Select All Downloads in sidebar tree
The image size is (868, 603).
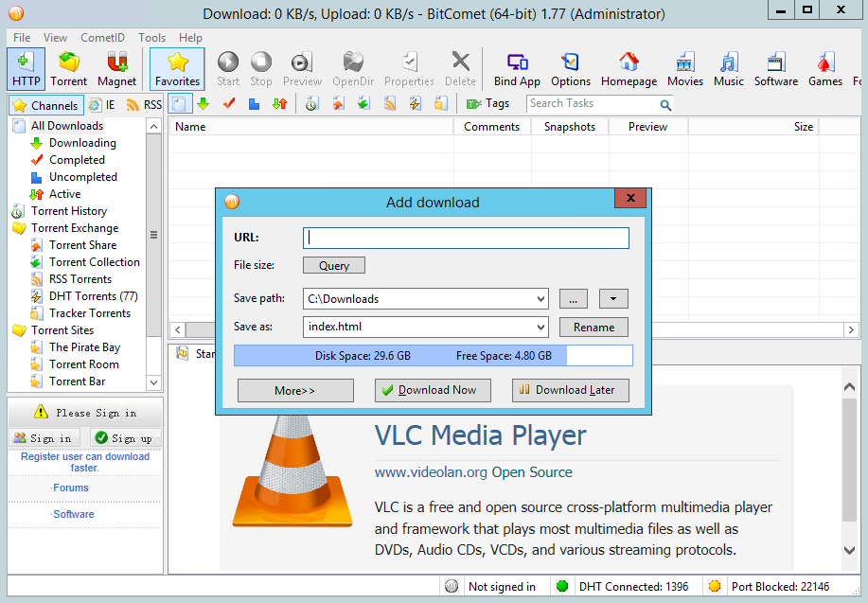click(67, 126)
